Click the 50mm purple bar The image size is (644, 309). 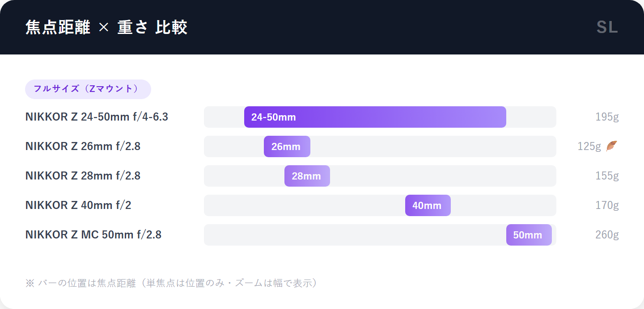tap(529, 235)
